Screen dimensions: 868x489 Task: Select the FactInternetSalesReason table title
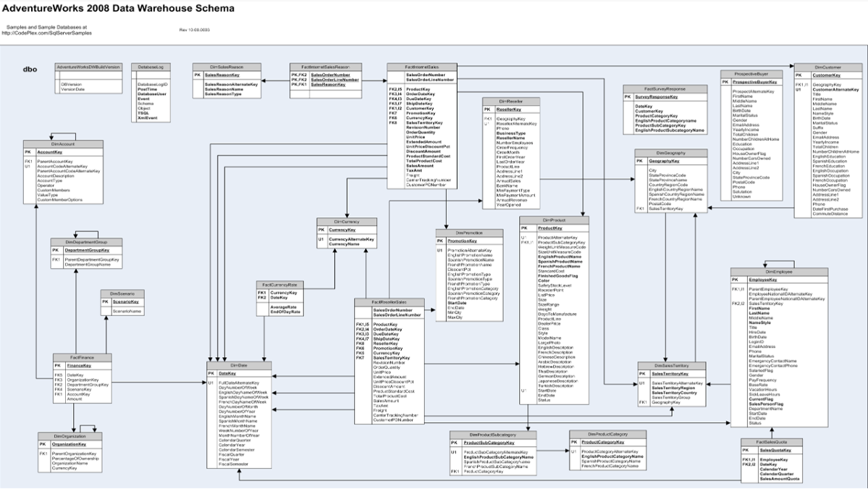(x=326, y=67)
